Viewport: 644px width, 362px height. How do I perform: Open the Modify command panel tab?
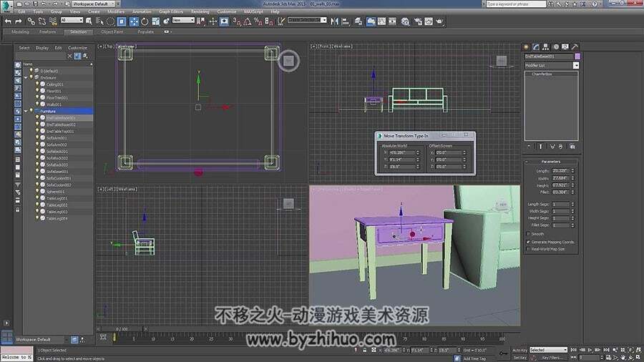point(536,47)
